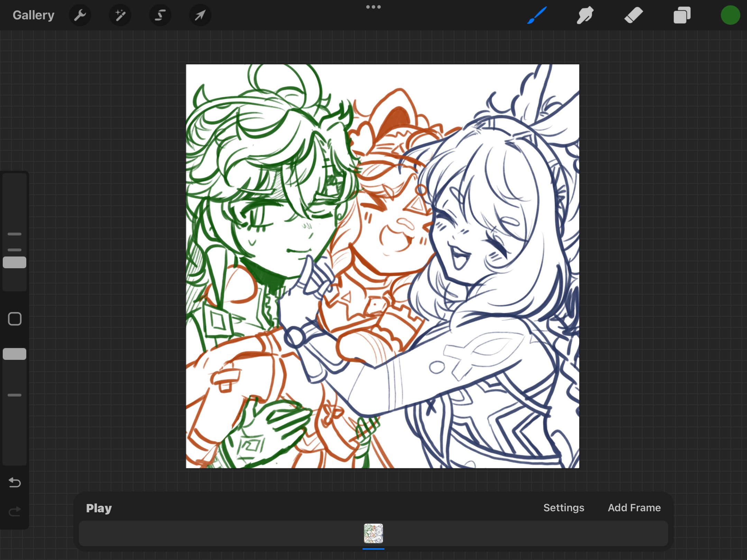Select the Smudge tool

point(585,15)
